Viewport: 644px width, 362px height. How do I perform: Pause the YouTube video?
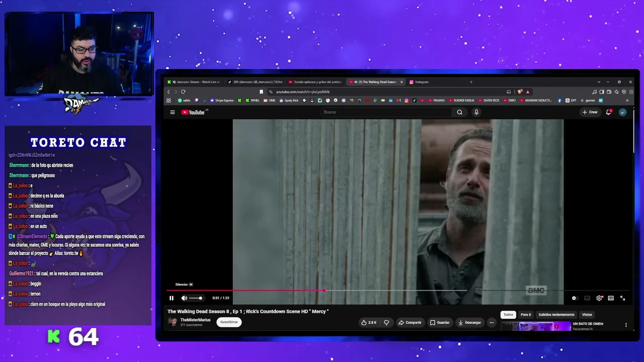tap(171, 298)
